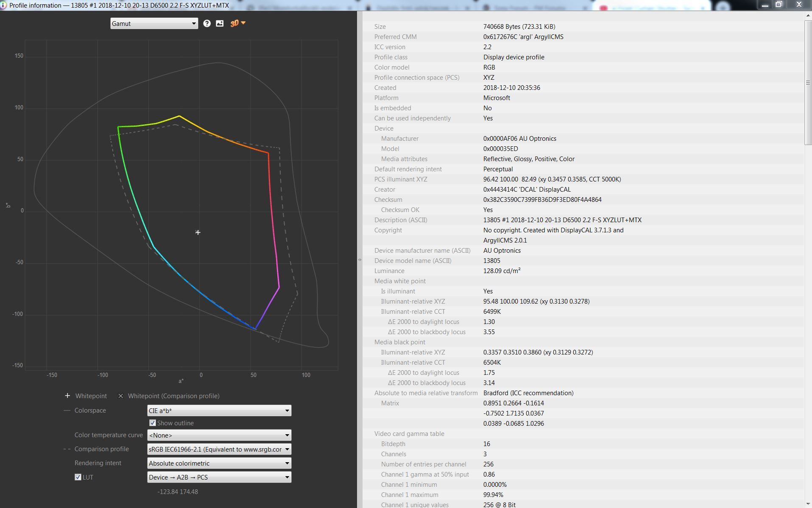812x508 pixels.
Task: Open the Color temperature curve dropdown
Action: point(219,435)
